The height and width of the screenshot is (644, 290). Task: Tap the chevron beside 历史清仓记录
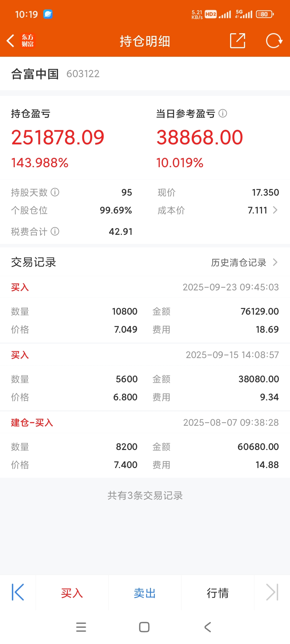click(x=275, y=262)
